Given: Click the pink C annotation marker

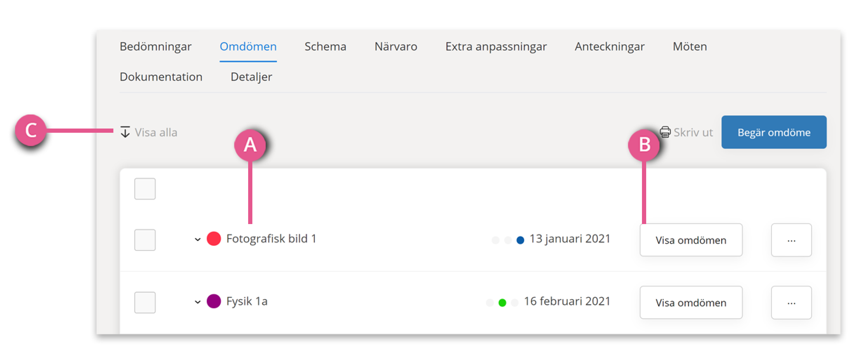Looking at the screenshot, I should pos(31,130).
